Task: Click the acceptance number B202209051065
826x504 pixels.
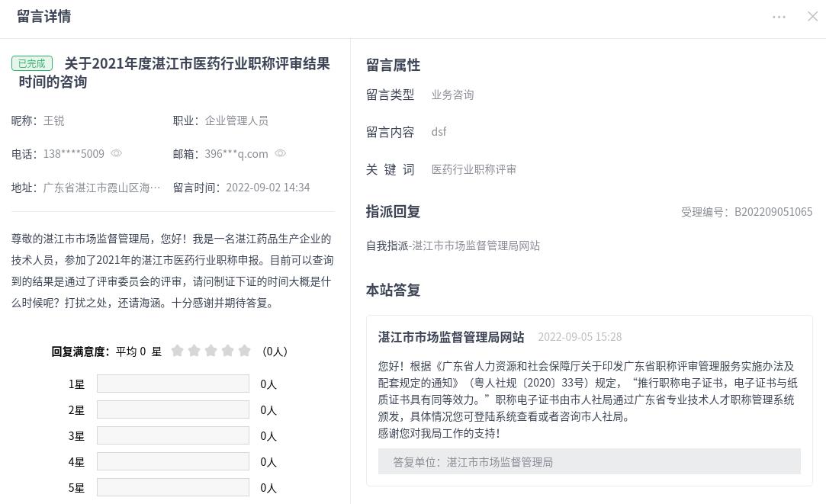Action: coord(773,212)
